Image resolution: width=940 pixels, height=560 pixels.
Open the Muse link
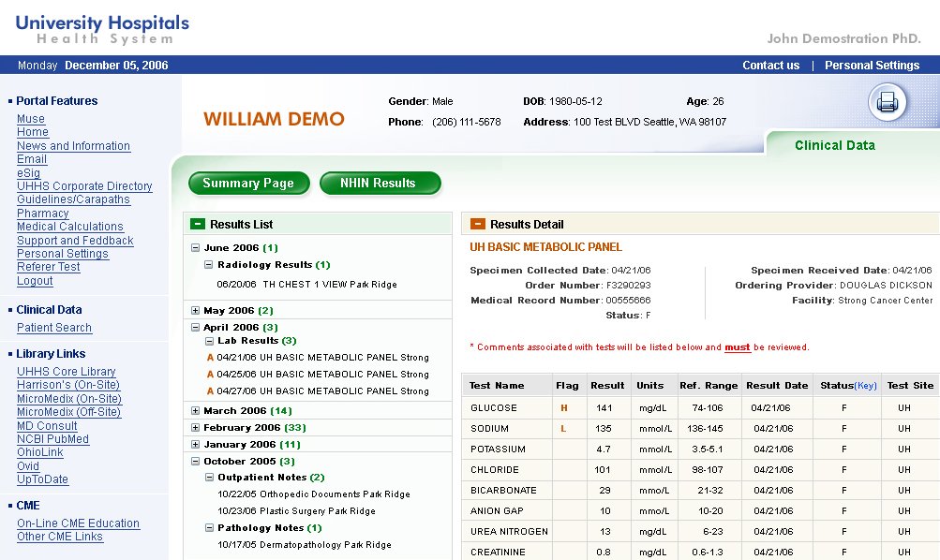pyautogui.click(x=31, y=119)
